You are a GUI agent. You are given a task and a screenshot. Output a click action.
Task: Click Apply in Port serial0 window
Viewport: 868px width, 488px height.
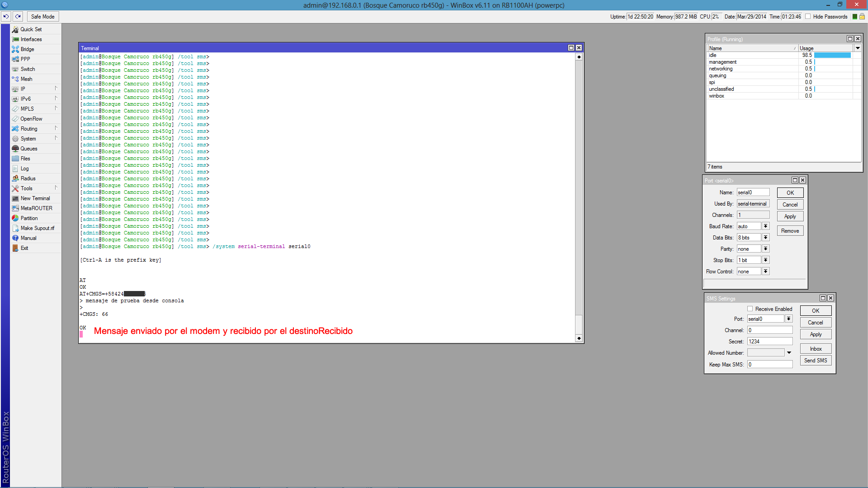click(790, 216)
